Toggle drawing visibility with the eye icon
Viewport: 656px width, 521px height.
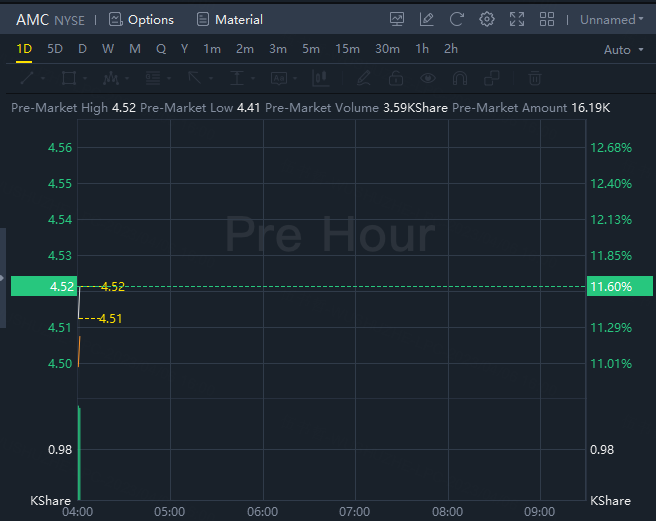click(428, 78)
